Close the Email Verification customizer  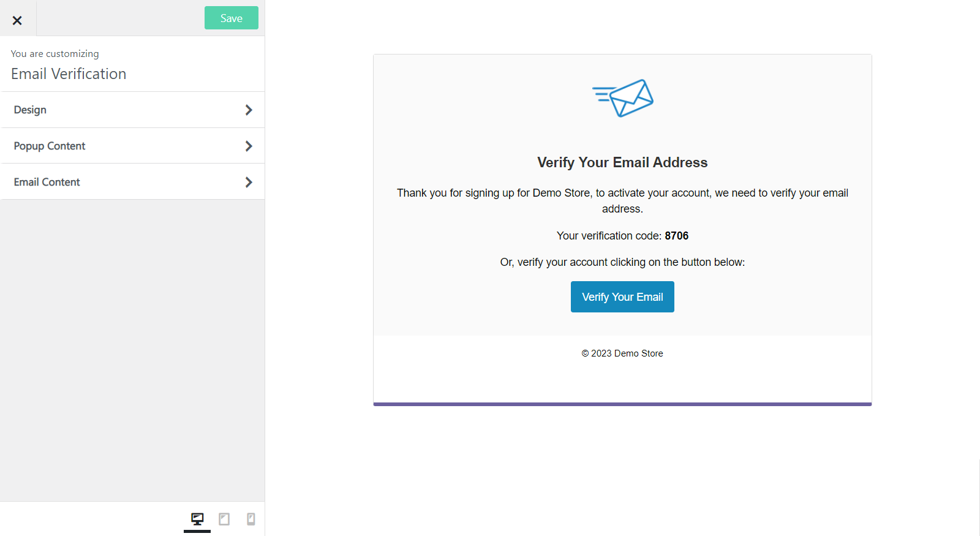tap(17, 19)
